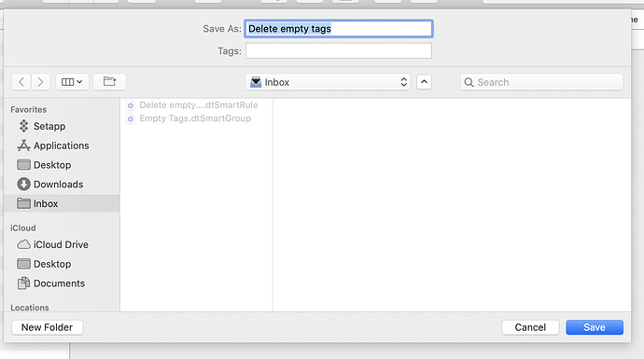The width and height of the screenshot is (644, 359).
Task: Collapse the dialog with the chevron button
Action: pyautogui.click(x=425, y=82)
